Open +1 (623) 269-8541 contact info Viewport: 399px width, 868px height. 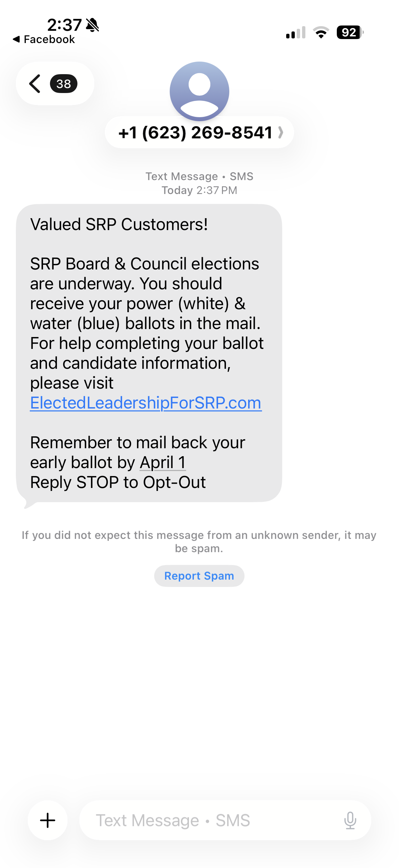click(x=195, y=132)
